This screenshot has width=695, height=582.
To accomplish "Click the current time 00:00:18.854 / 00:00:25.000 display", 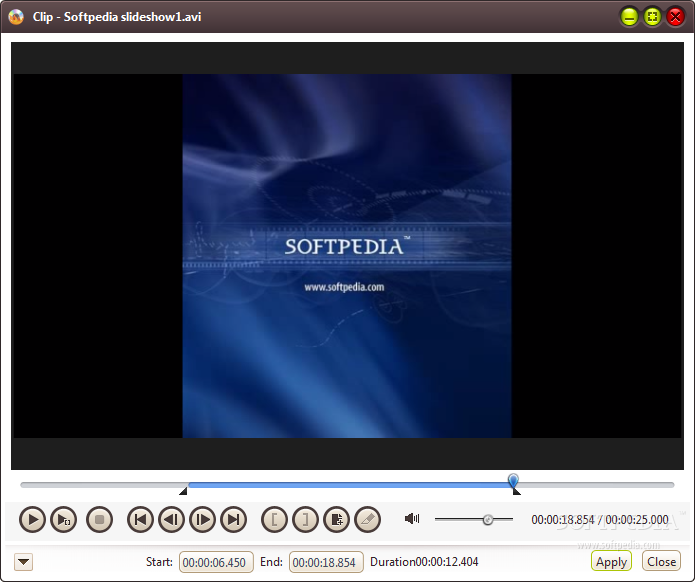I will point(600,520).
